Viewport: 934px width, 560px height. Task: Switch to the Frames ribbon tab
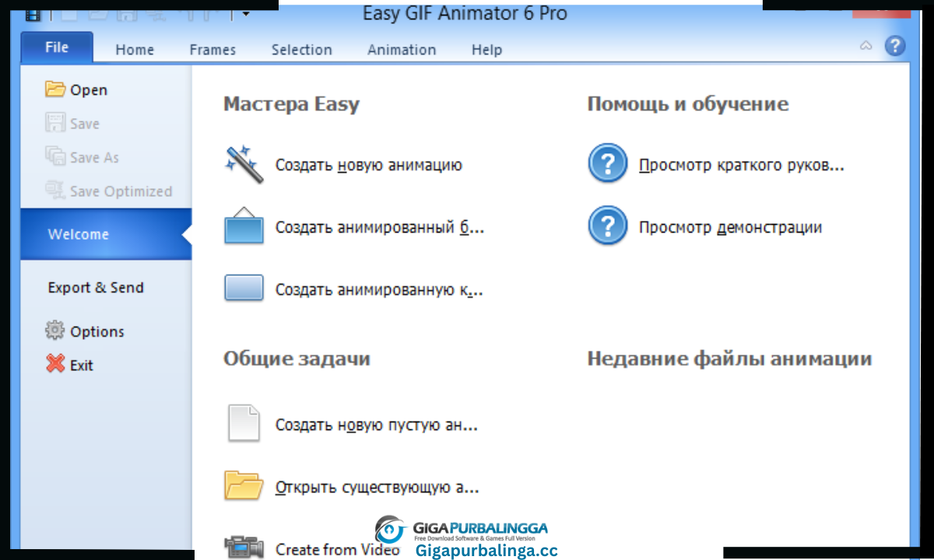pyautogui.click(x=212, y=49)
